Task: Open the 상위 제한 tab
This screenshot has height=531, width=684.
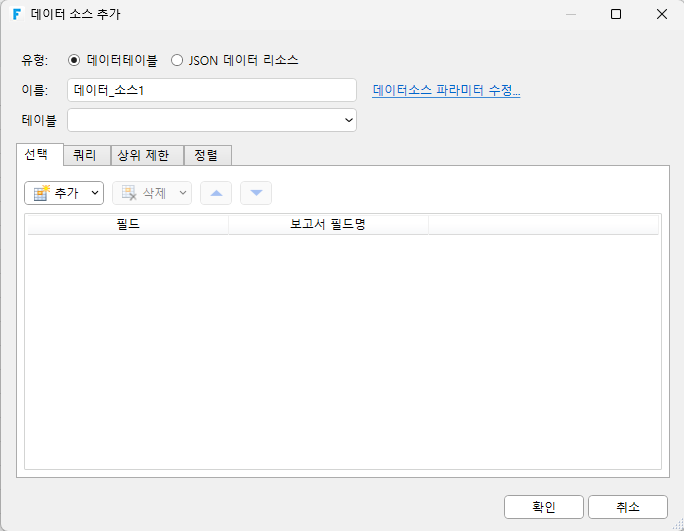Action: pos(147,155)
